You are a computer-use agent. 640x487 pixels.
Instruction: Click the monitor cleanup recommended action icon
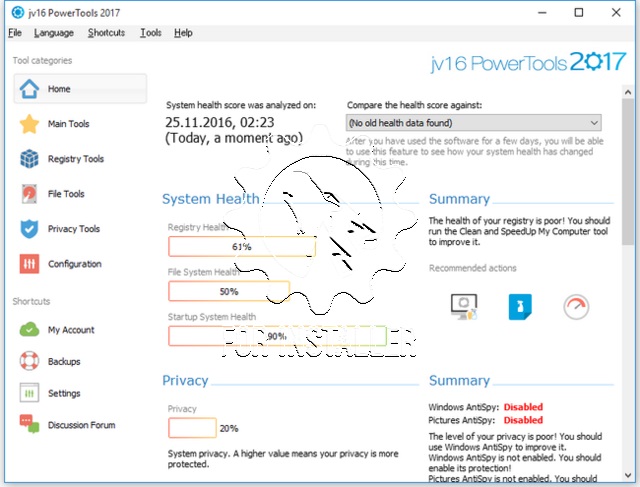click(x=464, y=307)
